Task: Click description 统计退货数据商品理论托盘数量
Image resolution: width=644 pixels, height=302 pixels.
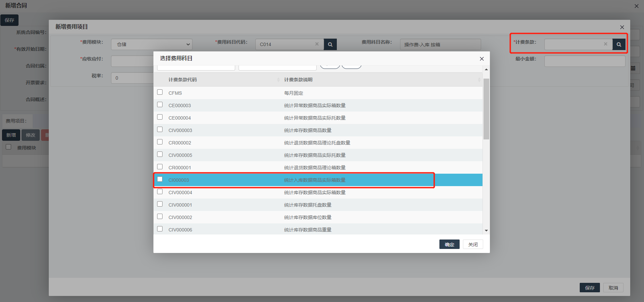Action: (x=317, y=143)
